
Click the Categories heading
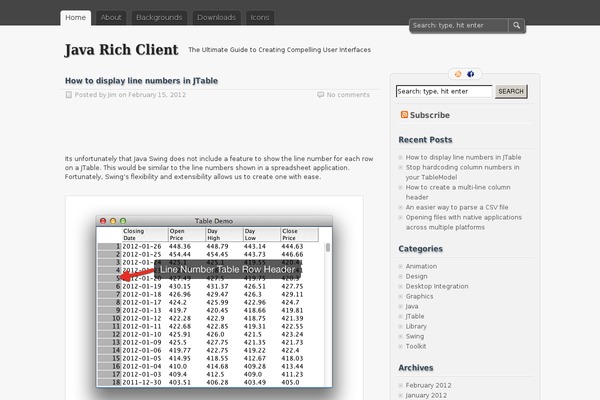pos(421,249)
